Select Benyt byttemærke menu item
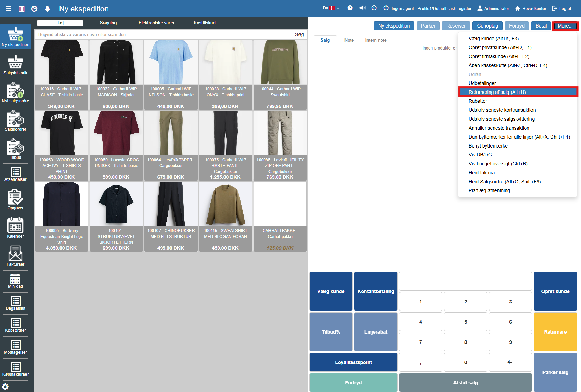581x392 pixels. coord(517,146)
